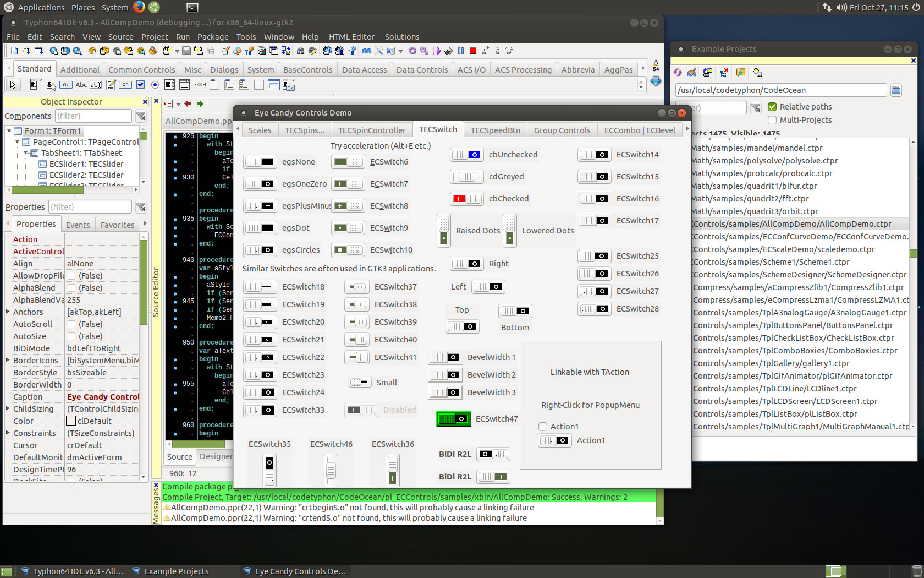Click the purple gear Build icon
This screenshot has height=578, width=924.
[413, 51]
